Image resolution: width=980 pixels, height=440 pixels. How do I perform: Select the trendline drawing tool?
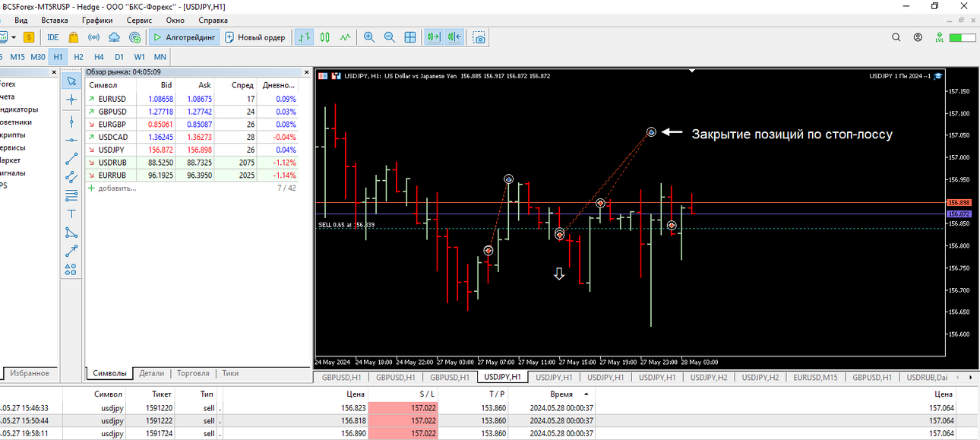71,159
